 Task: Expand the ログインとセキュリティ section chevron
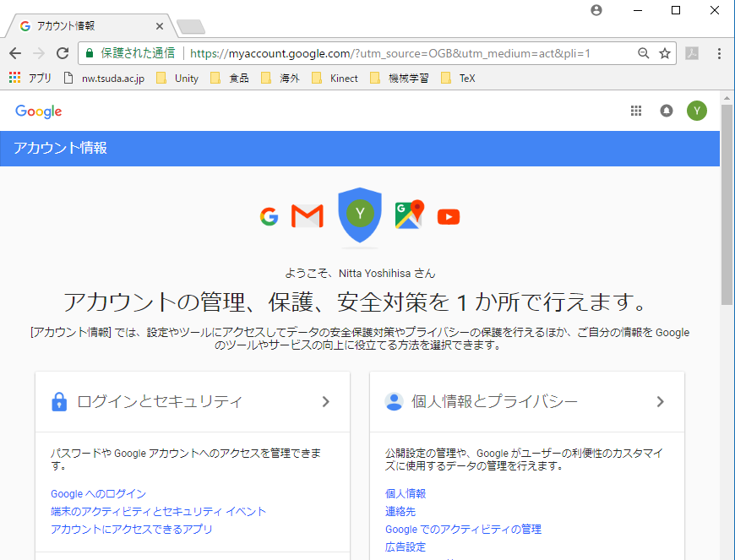tap(325, 402)
